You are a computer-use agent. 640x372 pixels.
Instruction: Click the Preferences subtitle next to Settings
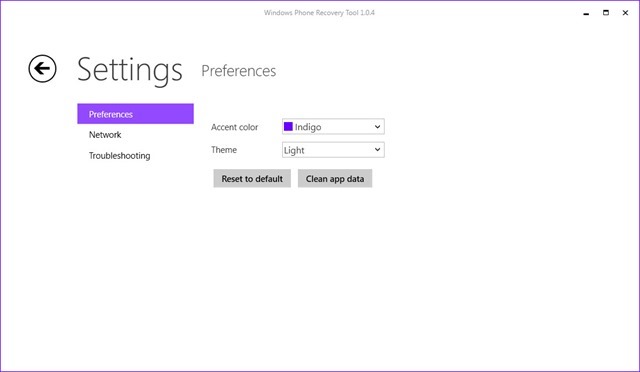[239, 71]
